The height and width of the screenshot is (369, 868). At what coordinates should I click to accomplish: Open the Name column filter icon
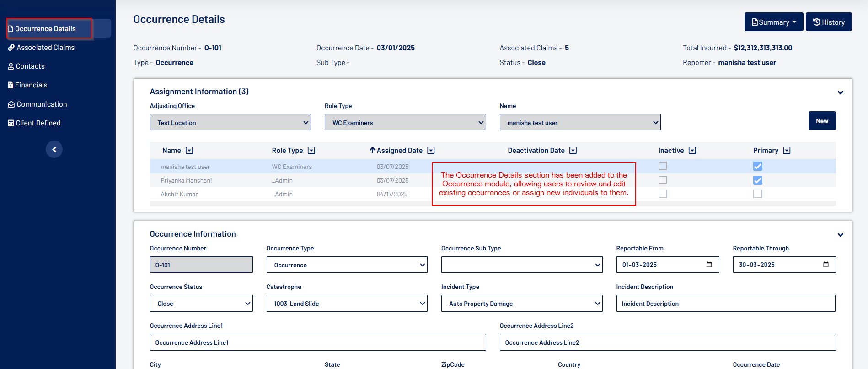click(189, 151)
